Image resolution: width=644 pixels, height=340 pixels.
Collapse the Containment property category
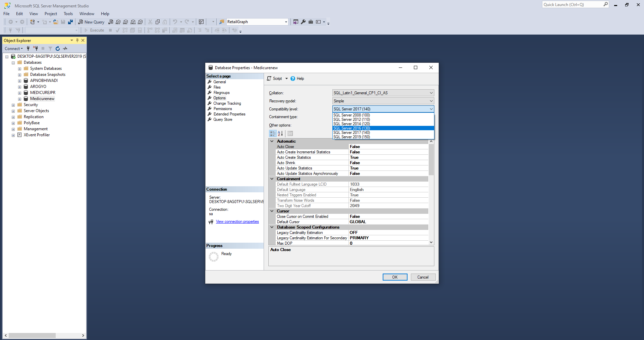tap(272, 179)
